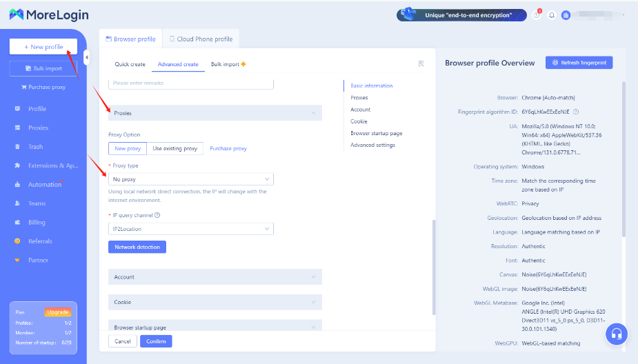Click the Confirm button
The height and width of the screenshot is (364, 638).
(156, 341)
